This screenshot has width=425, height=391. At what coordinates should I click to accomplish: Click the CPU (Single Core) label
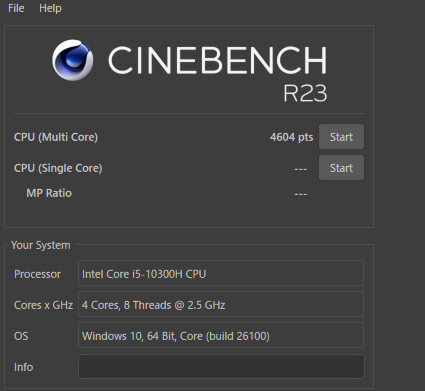click(x=58, y=168)
